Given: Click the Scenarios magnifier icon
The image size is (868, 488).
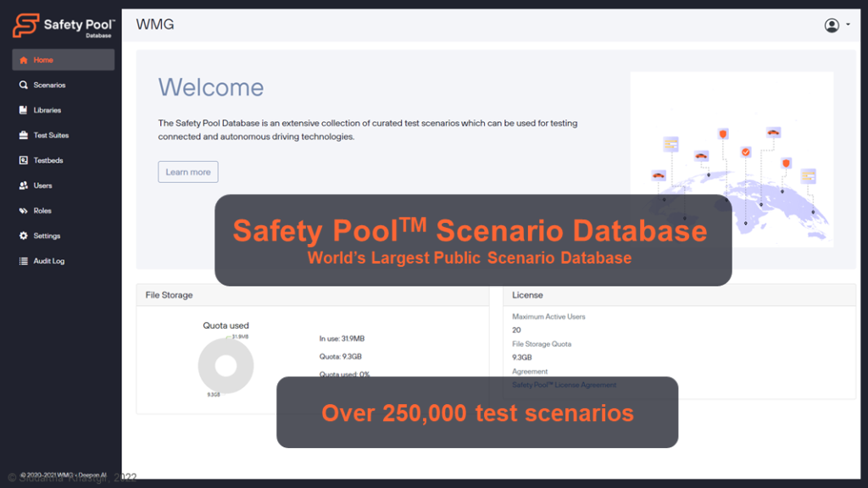Looking at the screenshot, I should [23, 85].
